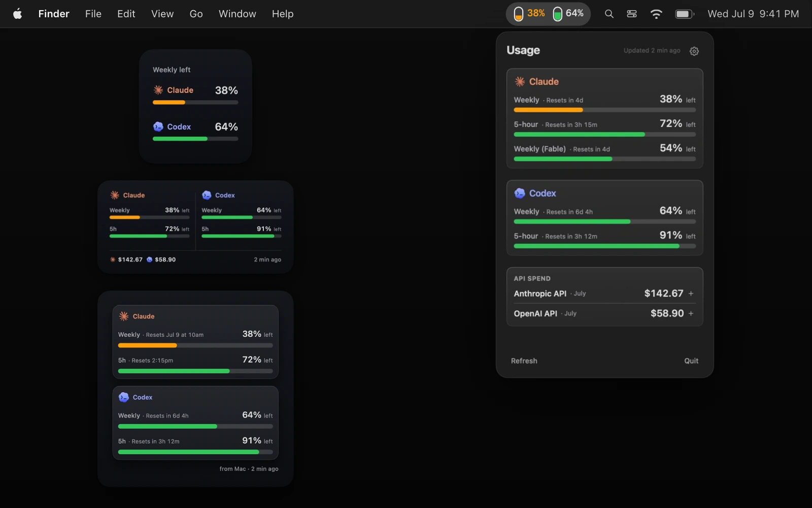Click '91%' 5-hour value in Usage panel
Image resolution: width=812 pixels, height=508 pixels.
click(x=671, y=235)
